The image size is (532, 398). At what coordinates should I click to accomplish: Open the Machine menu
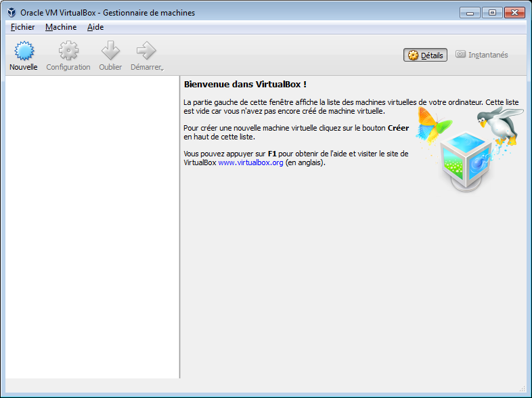click(61, 27)
